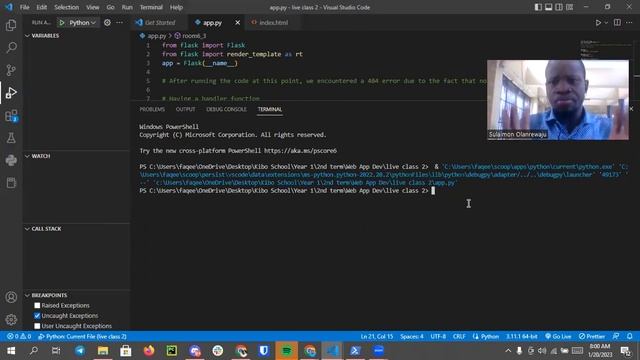Image resolution: width=640 pixels, height=360 pixels.
Task: Open the Run and Debug view
Action: click(x=11, y=93)
